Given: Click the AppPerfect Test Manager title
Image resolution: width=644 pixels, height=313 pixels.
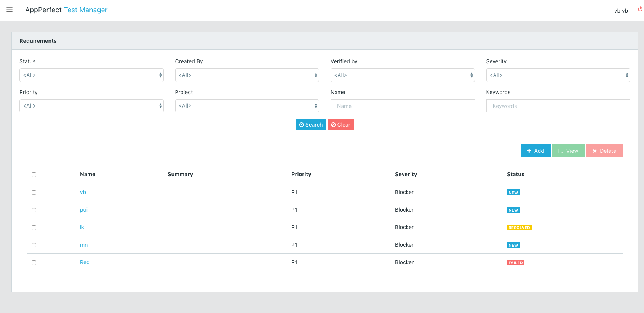Looking at the screenshot, I should (66, 10).
